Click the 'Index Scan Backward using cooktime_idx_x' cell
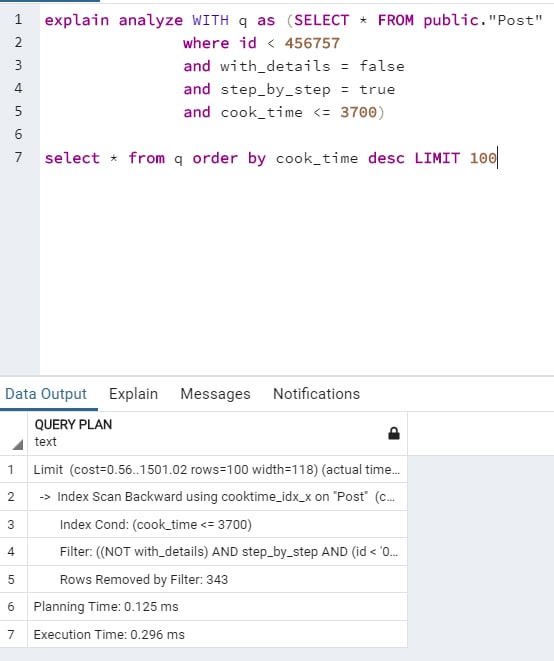This screenshot has height=661, width=554. tap(218, 497)
